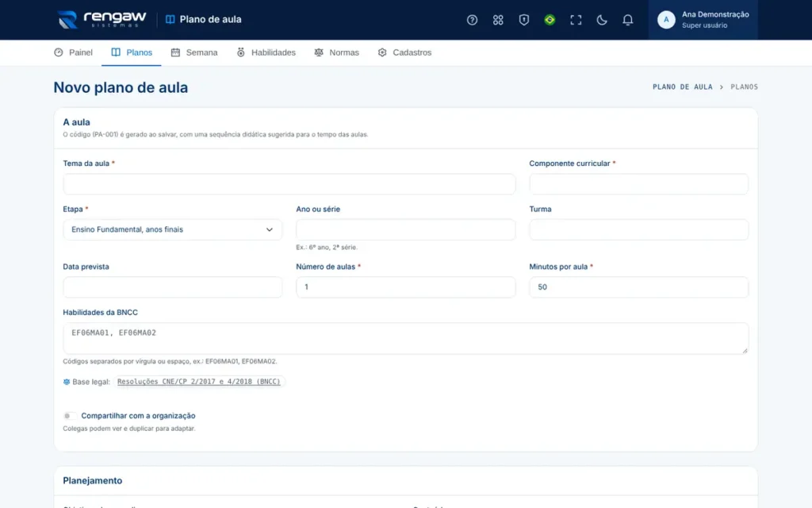Click the balance scale icon near Base legal
Viewport: 812px width, 508px height.
[67, 382]
